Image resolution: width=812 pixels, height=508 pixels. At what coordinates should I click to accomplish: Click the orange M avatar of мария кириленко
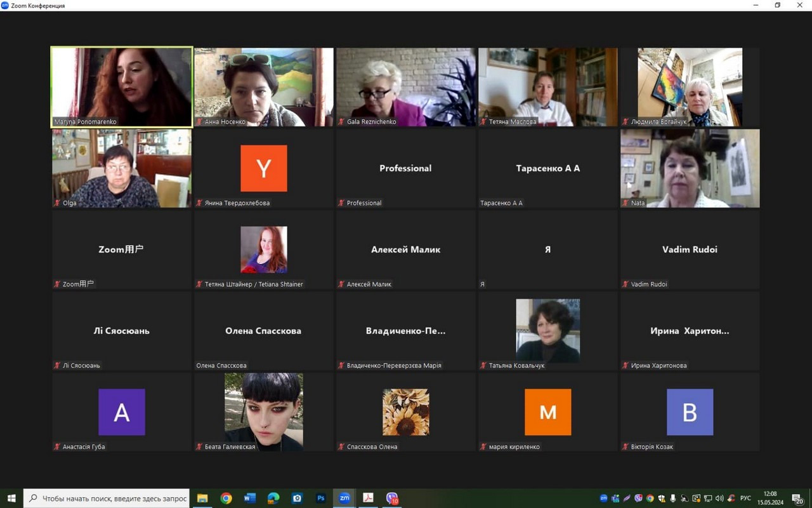coord(548,412)
